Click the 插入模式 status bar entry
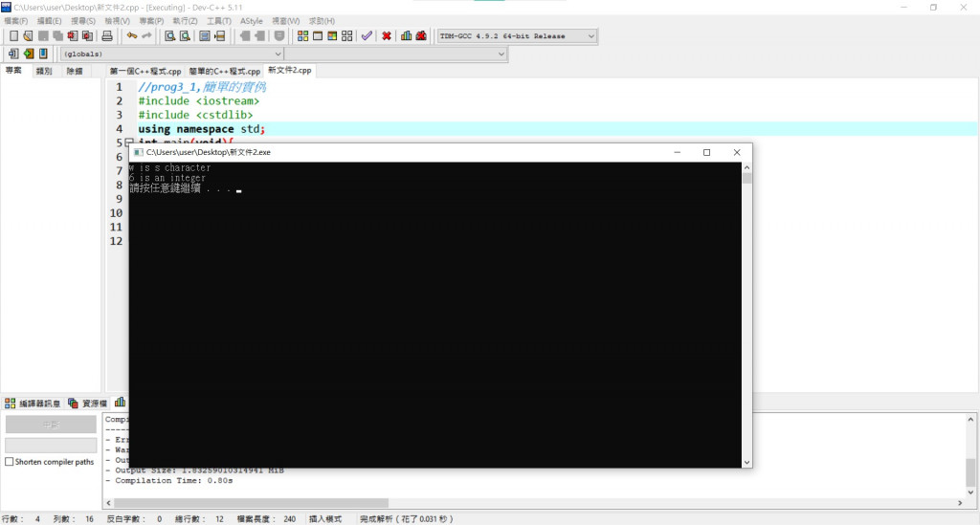The width and height of the screenshot is (980, 525). pos(325,518)
